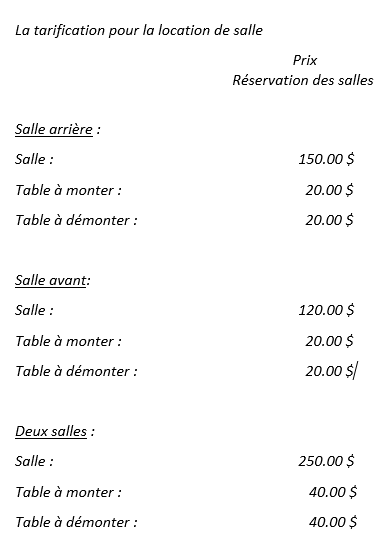This screenshot has height=552, width=390.
Task: Click the 40.00 $ démonter price in Deux salles
Action: click(333, 522)
